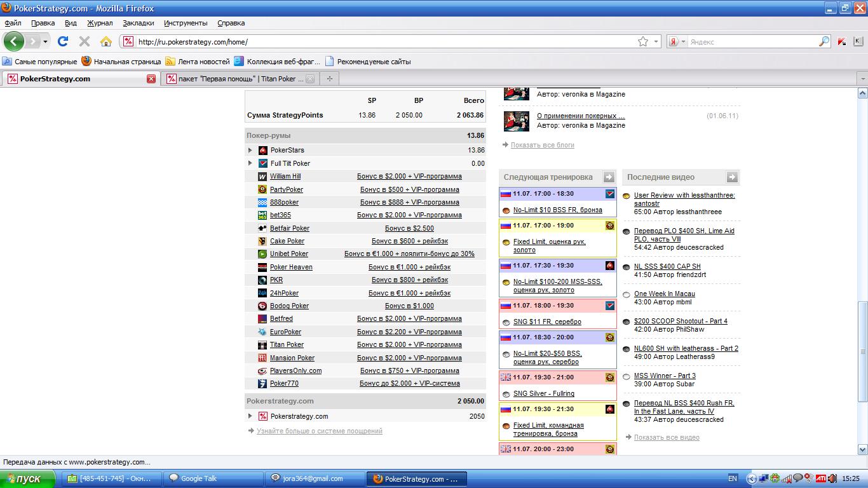Switch to jora364@gmail.com taskbar window
This screenshot has height=488, width=868.
(314, 478)
